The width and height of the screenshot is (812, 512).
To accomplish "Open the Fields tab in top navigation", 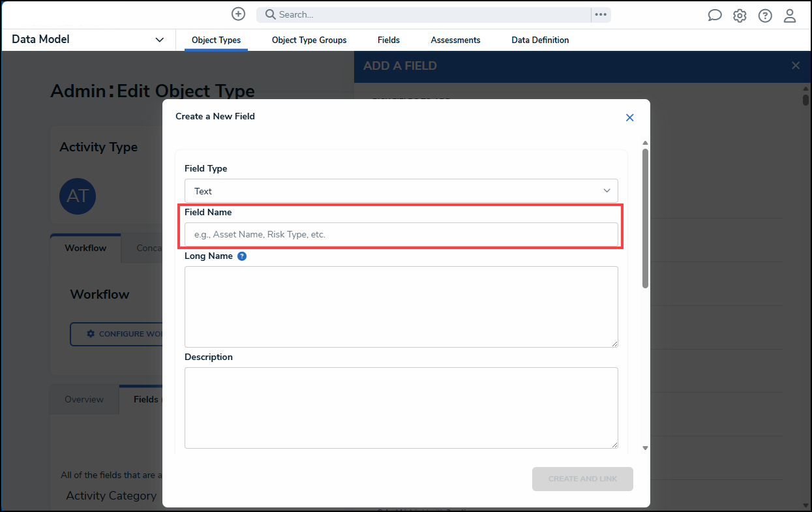I will click(x=389, y=40).
